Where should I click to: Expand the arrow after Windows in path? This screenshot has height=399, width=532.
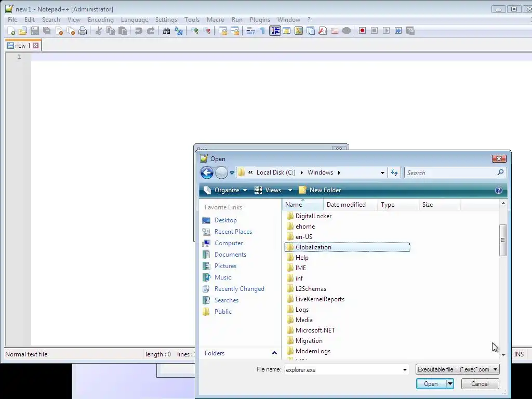point(339,172)
